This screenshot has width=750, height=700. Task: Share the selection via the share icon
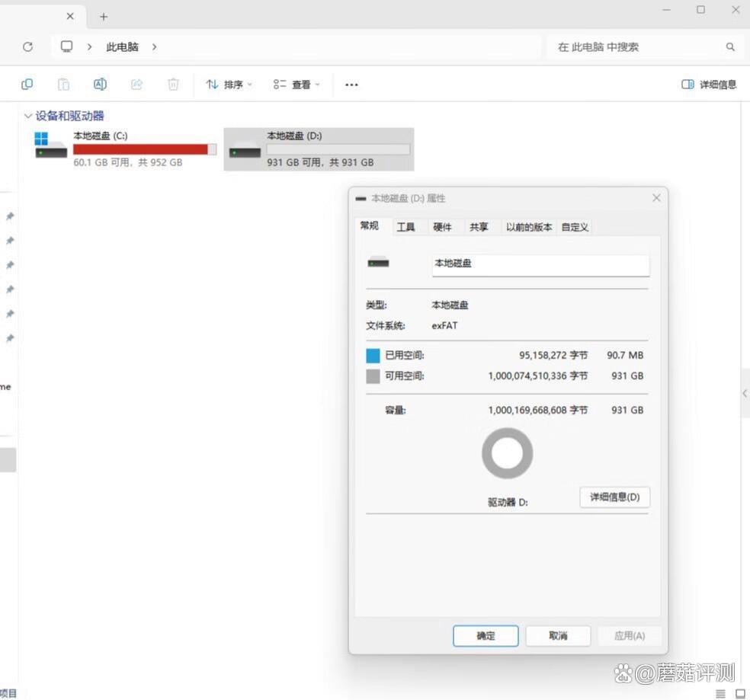tap(136, 84)
